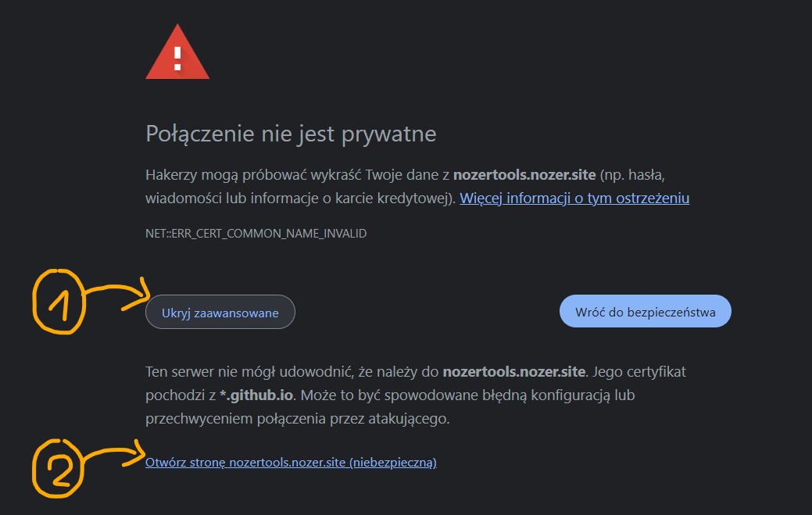Open the unsafe nozertools.nozer.site link
The image size is (812, 515).
291,462
